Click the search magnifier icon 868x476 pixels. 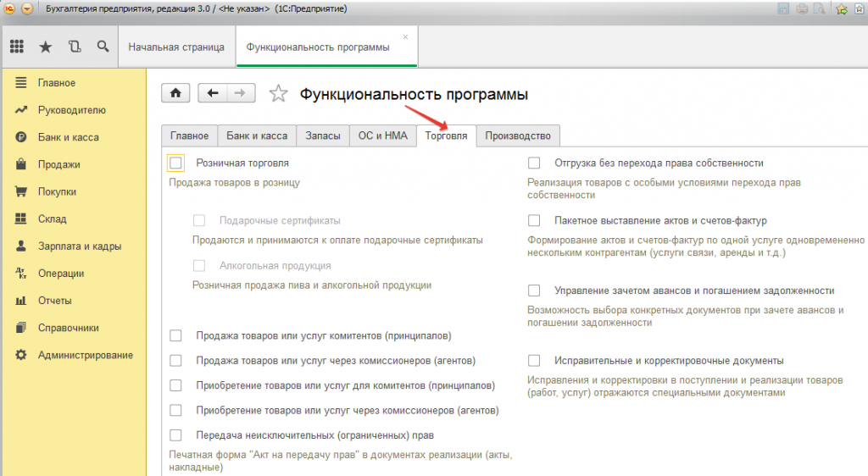click(x=103, y=47)
